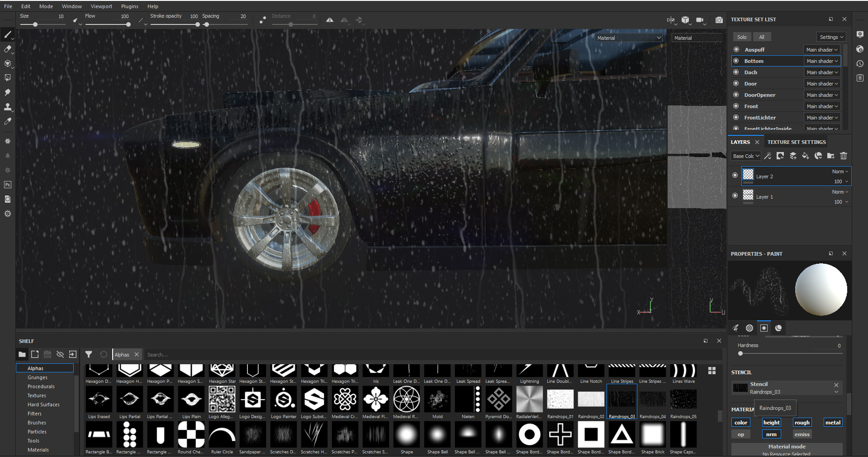Toggle the symmetry mirror icon

coord(330,20)
